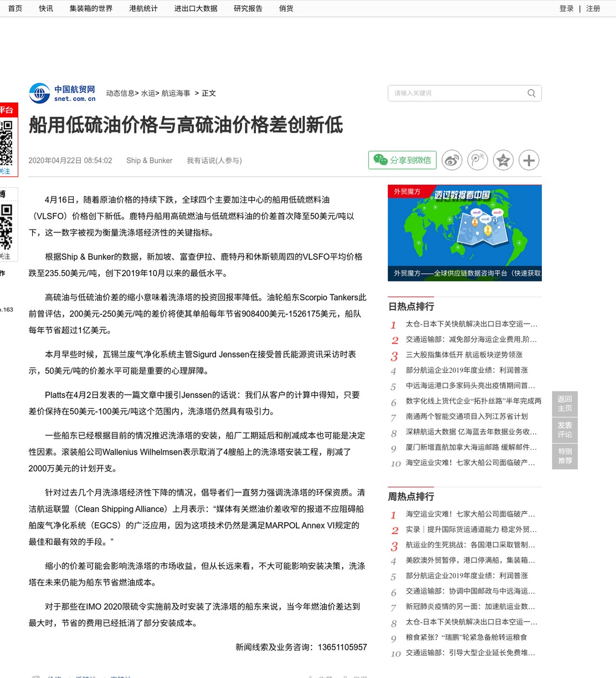Open 交通运输部: 引导大型企业延长免费堆

coord(471,652)
